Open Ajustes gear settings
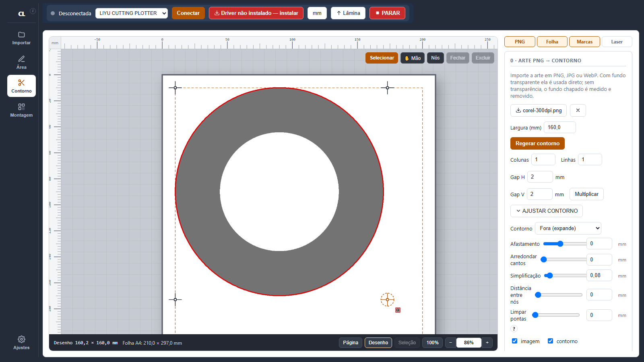 (x=21, y=343)
